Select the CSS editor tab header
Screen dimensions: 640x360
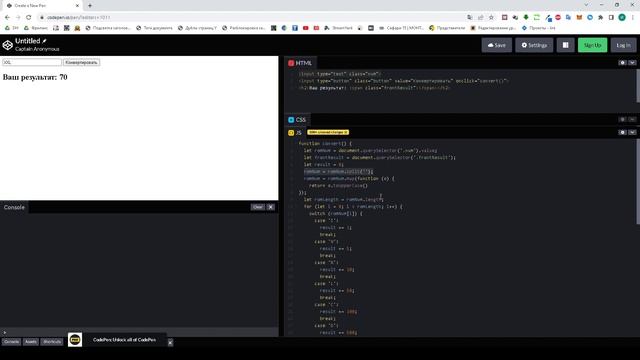[297, 120]
